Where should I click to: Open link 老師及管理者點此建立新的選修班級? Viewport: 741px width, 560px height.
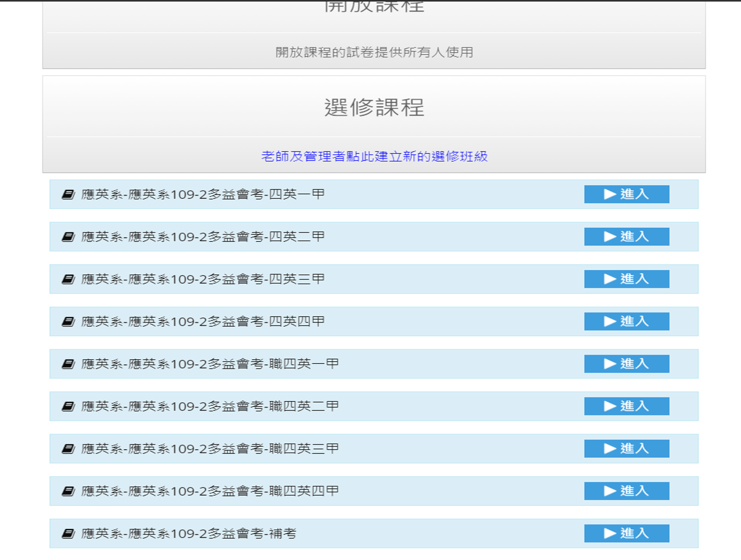(x=374, y=156)
